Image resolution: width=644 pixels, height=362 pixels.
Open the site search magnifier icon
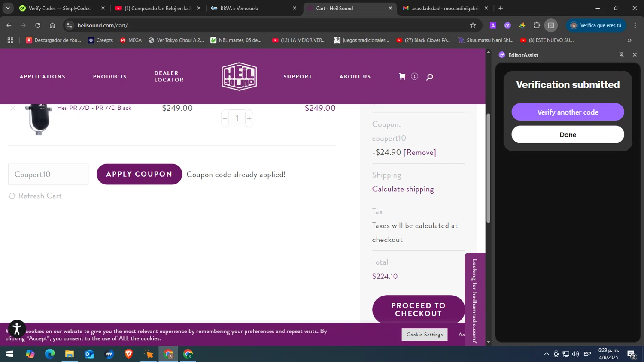coord(429,77)
